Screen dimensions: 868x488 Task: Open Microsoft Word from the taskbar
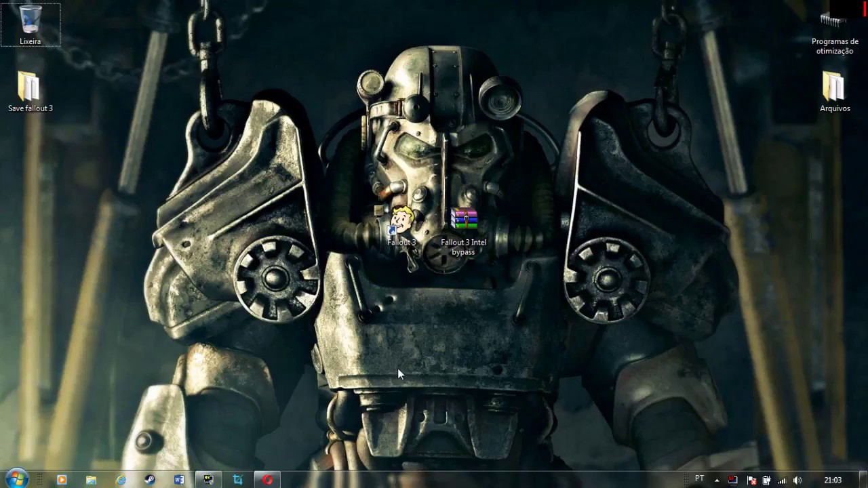coord(179,480)
